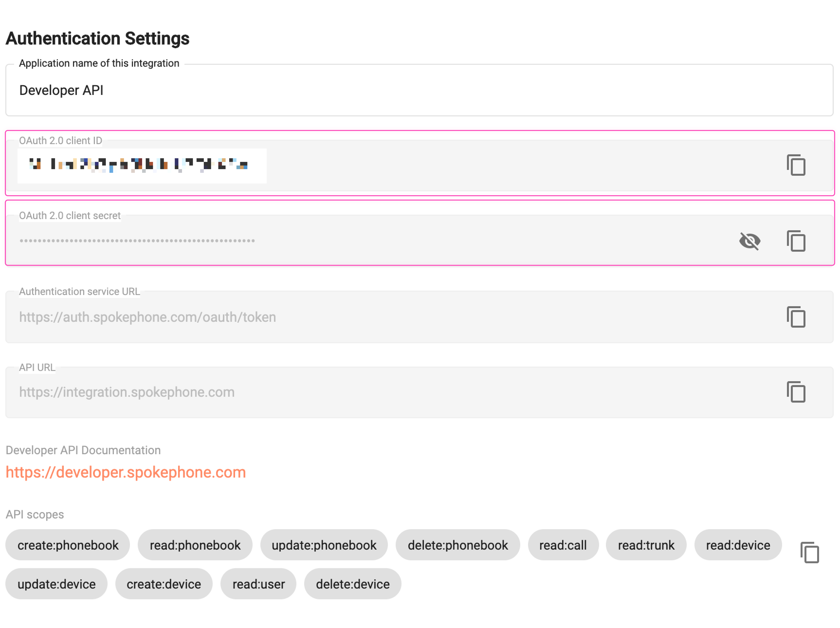Click the create:device scope chip
The width and height of the screenshot is (840, 628).
click(164, 584)
